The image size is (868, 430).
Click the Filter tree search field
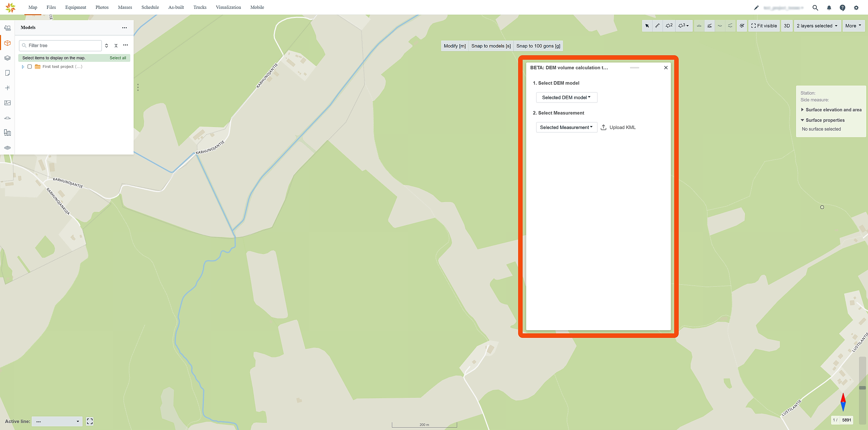click(x=63, y=45)
